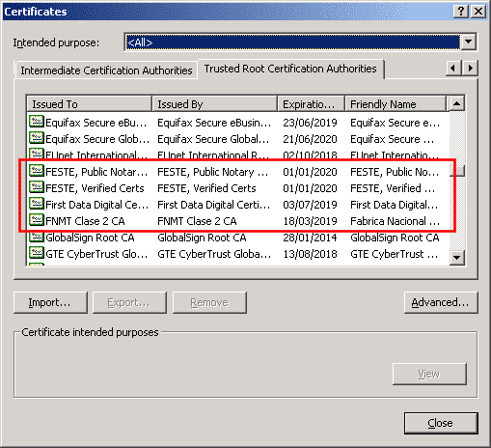Select GTE CyberTrust Glo... row name
491x448 pixels.
pos(96,254)
